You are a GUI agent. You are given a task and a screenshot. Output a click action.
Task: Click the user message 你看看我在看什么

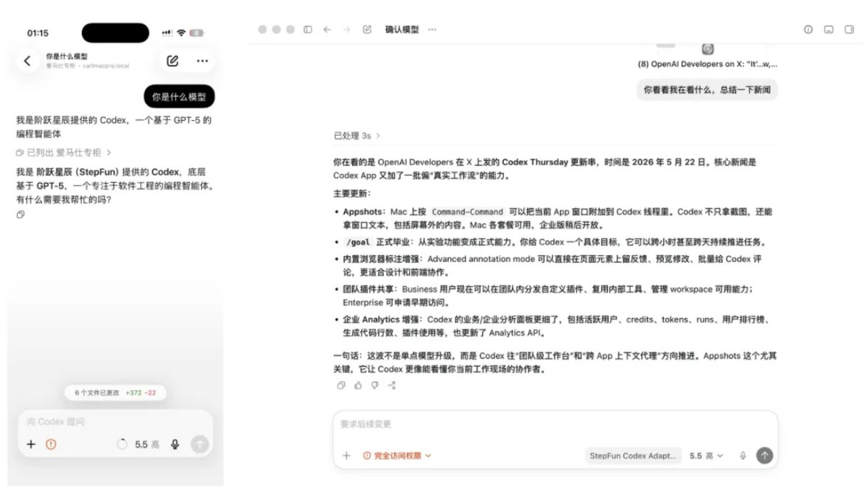tap(707, 90)
